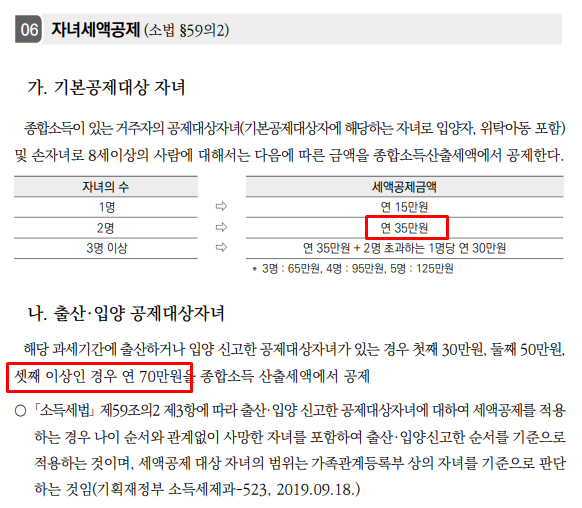Click the paragraph line starting "종합소득이 있는 거주자의"
This screenshot has width=582, height=508.
(294, 129)
